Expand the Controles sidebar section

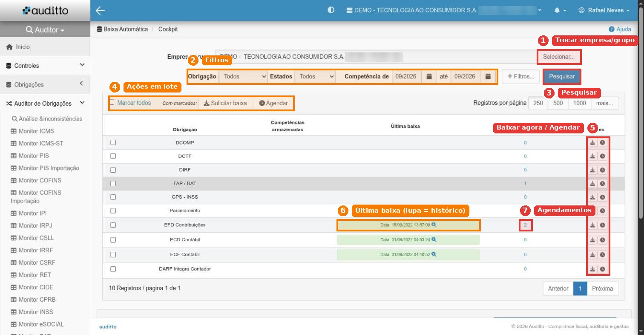[x=45, y=66]
